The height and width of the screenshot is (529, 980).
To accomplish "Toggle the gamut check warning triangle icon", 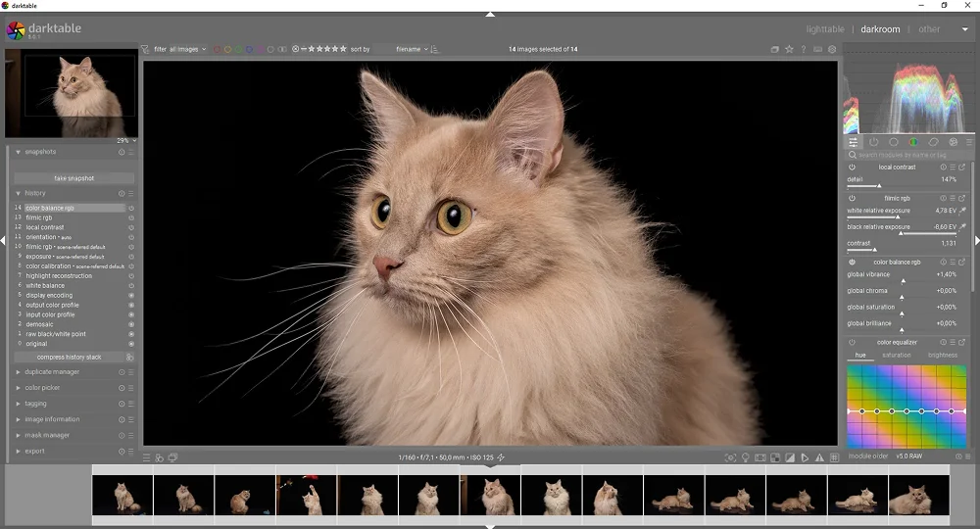I will (x=819, y=457).
